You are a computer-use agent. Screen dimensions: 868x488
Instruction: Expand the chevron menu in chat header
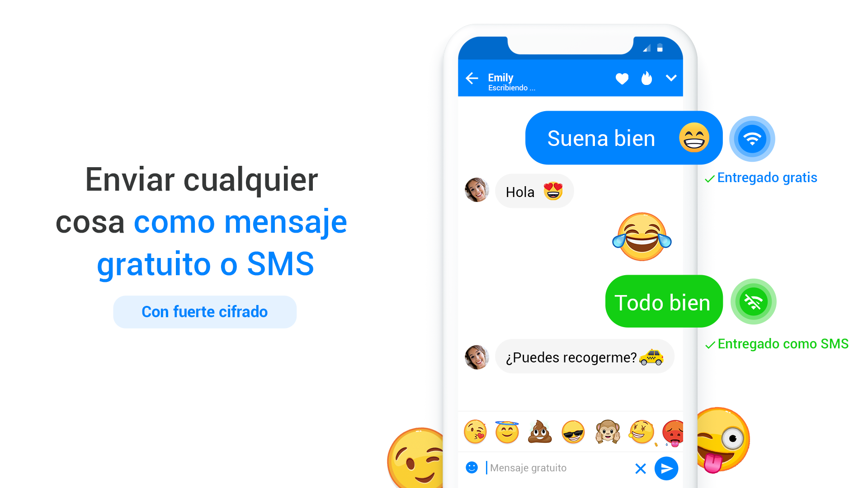[x=671, y=78]
